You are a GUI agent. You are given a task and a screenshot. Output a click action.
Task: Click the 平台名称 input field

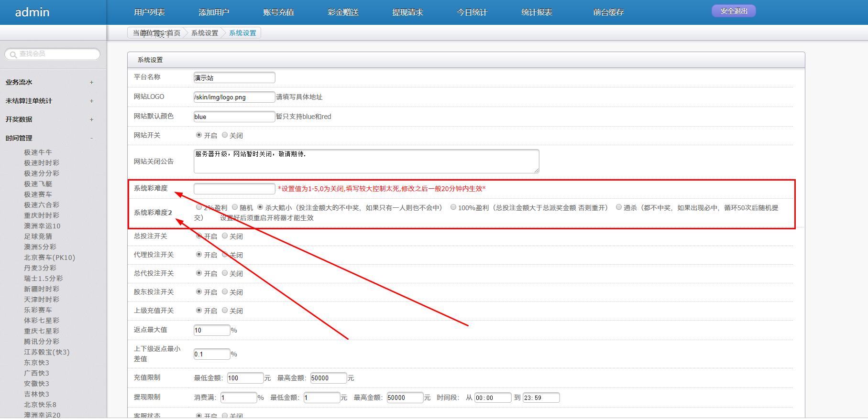pos(234,77)
